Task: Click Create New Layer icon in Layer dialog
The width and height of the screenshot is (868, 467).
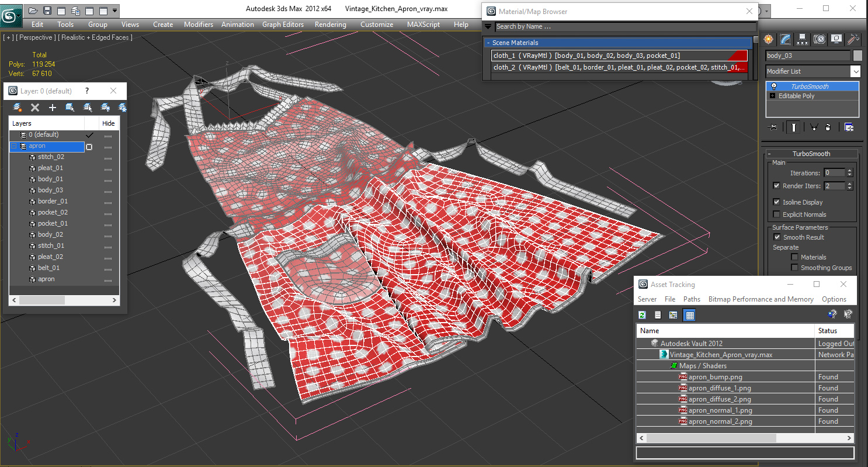Action: [x=18, y=108]
